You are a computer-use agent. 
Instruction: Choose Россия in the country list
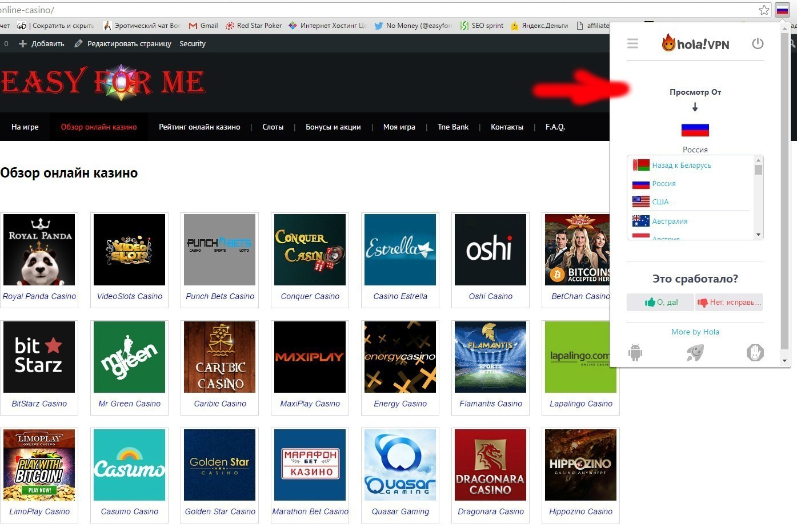[664, 183]
